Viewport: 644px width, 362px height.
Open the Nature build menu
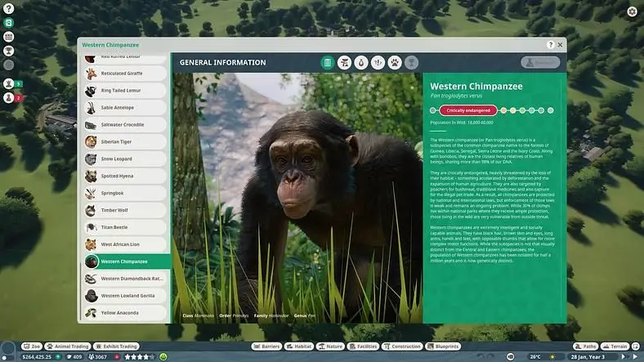[x=331, y=346]
